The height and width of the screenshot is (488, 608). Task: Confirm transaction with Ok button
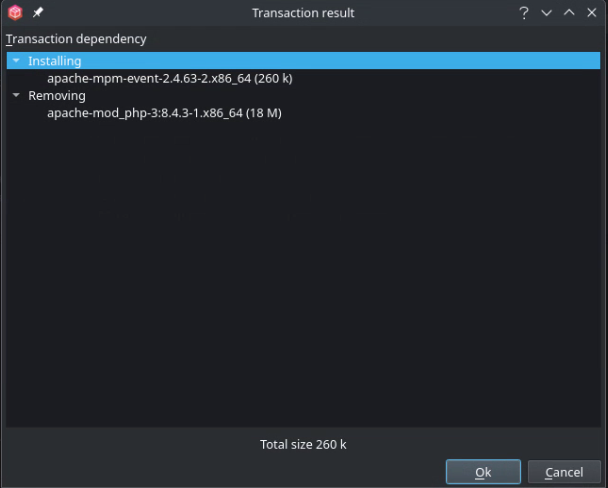click(x=483, y=472)
